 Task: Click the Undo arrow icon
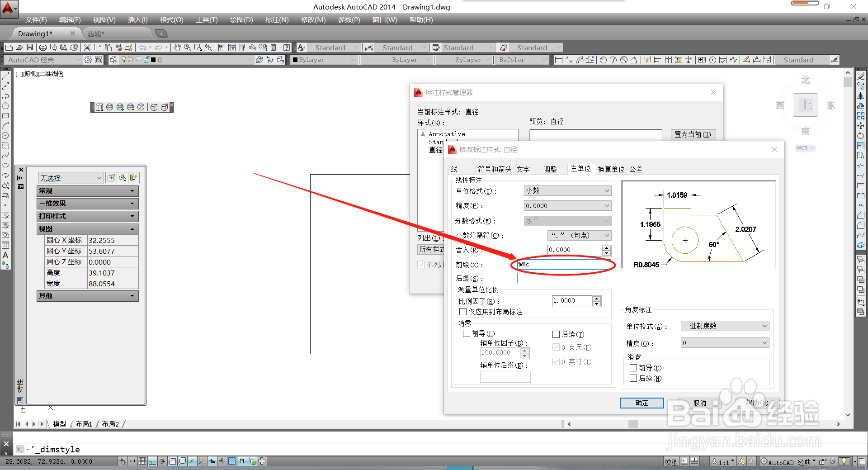tap(142, 47)
